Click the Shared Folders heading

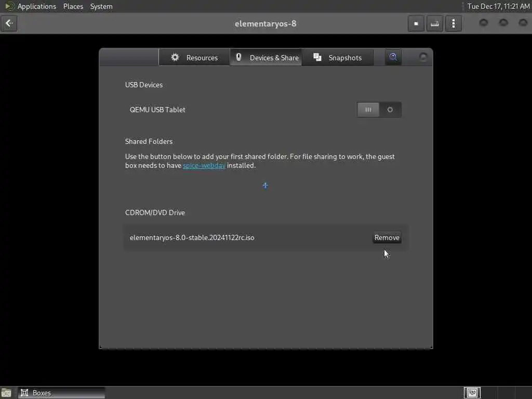click(x=149, y=141)
